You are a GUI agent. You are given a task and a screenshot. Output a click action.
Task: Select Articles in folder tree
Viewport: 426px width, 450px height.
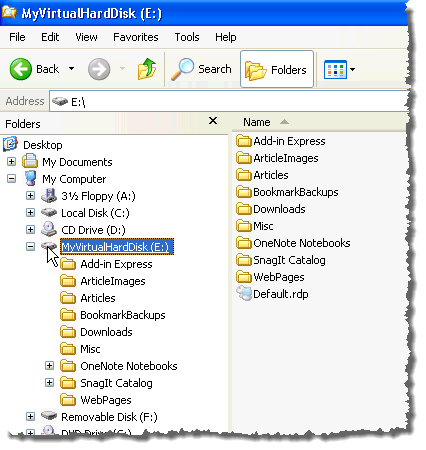[x=98, y=298]
